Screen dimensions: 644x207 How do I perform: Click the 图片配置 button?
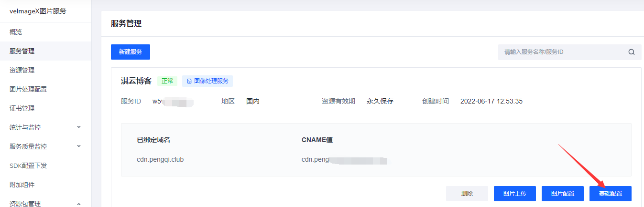563,194
